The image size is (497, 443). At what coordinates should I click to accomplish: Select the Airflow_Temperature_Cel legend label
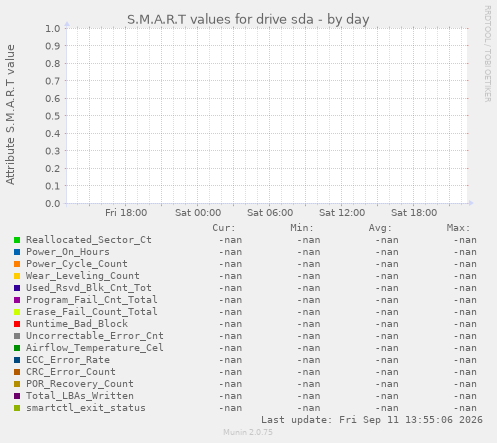coord(95,348)
